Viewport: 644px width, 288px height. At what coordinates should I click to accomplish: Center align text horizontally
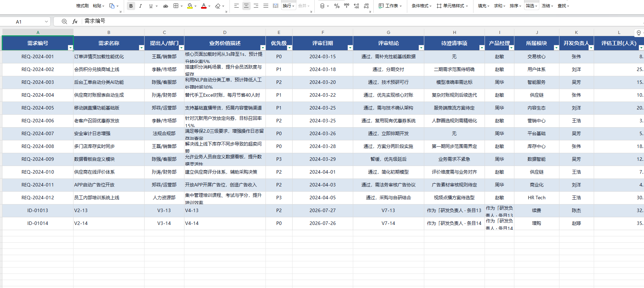point(246,6)
